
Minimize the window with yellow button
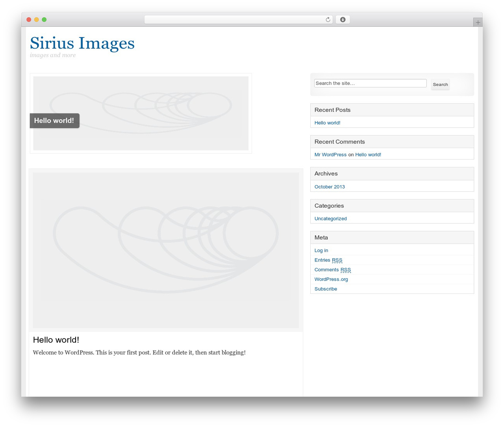(x=37, y=20)
